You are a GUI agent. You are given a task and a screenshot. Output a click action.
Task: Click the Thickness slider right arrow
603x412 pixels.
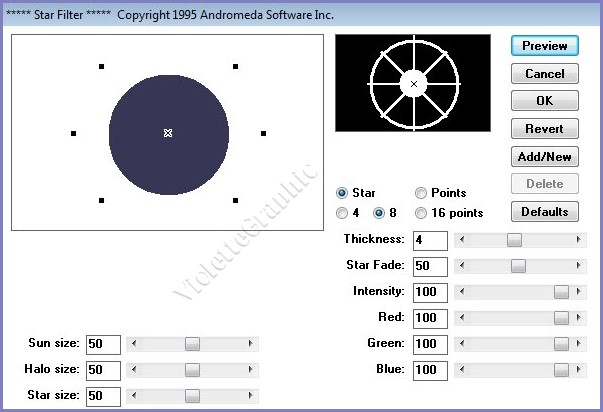point(579,240)
